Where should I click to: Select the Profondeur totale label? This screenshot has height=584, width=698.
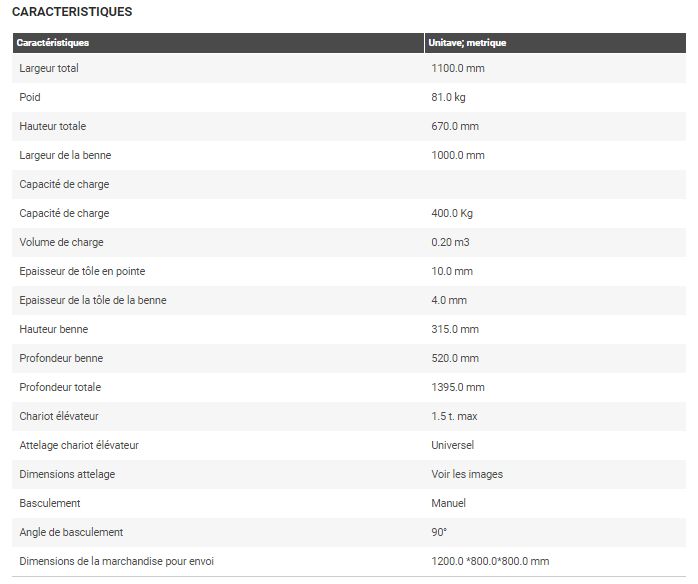(60, 388)
